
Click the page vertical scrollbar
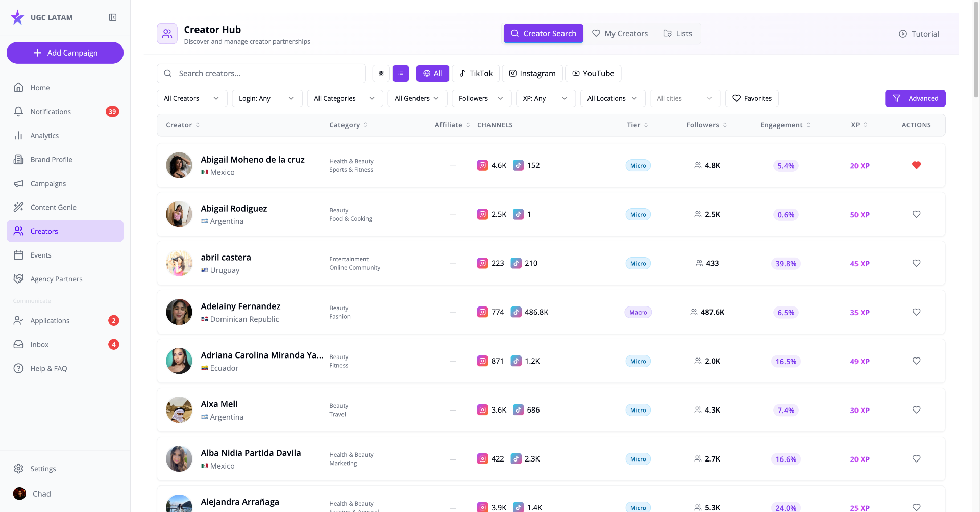click(x=976, y=49)
